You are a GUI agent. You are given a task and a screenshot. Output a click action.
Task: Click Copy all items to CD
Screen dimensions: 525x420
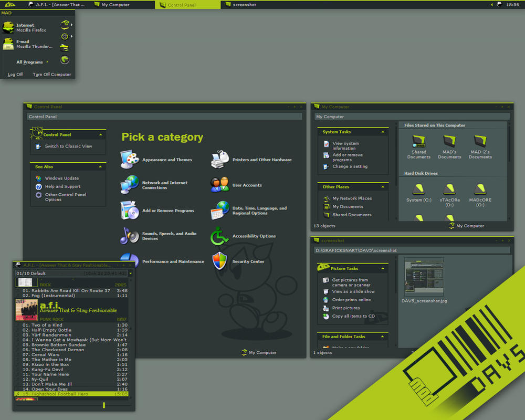[x=353, y=316]
